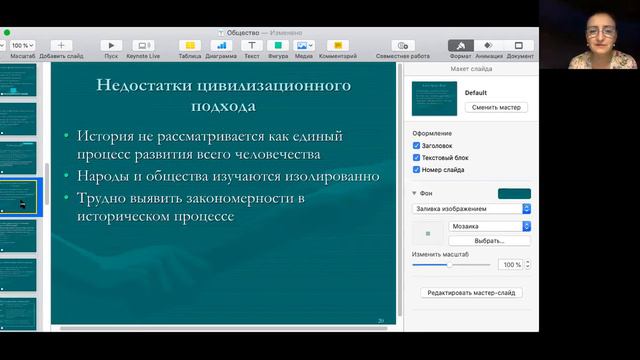The height and width of the screenshot is (360, 640).
Task: Insert a shape with Фигура icon
Action: pos(278,45)
